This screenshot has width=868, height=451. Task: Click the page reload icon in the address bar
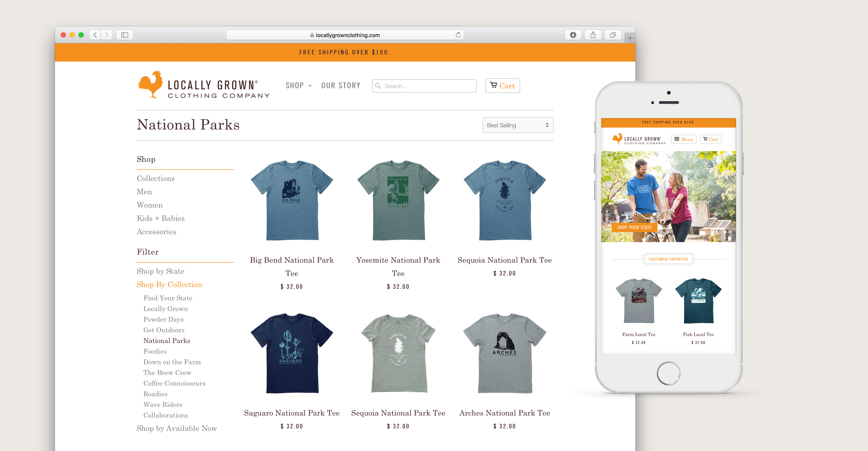pyautogui.click(x=458, y=35)
